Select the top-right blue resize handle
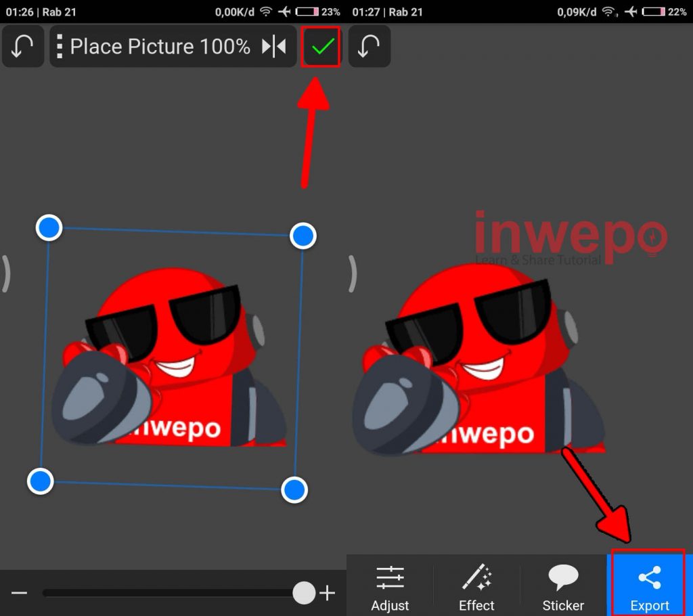This screenshot has width=693, height=616. coord(303,236)
